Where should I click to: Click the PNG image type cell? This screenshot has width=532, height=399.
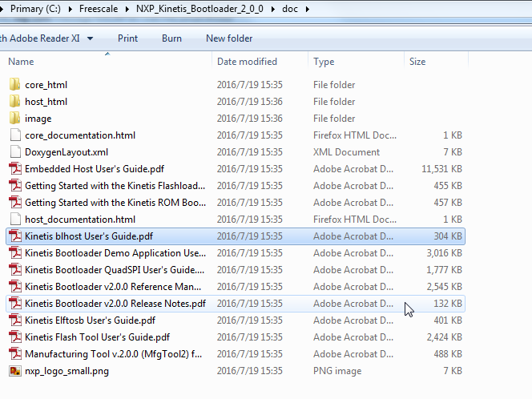point(337,371)
